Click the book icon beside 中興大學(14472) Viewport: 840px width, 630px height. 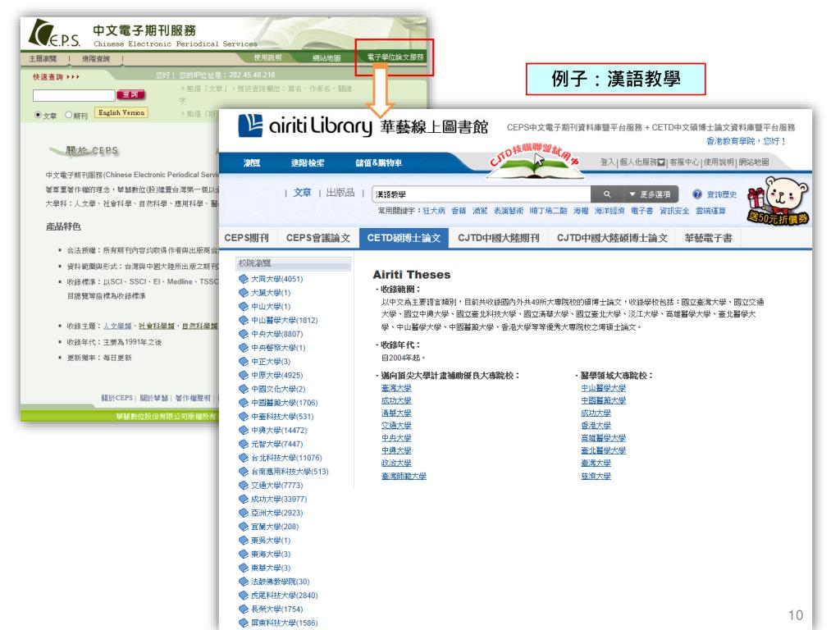243,430
